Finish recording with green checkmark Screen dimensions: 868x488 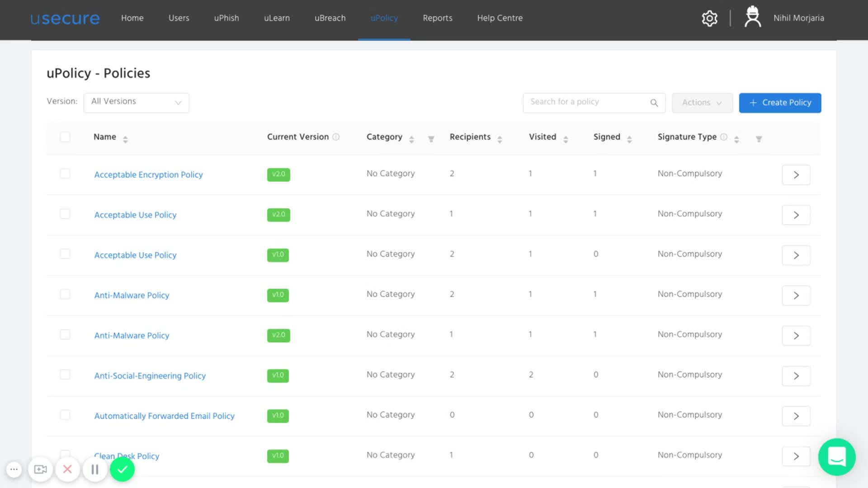123,469
